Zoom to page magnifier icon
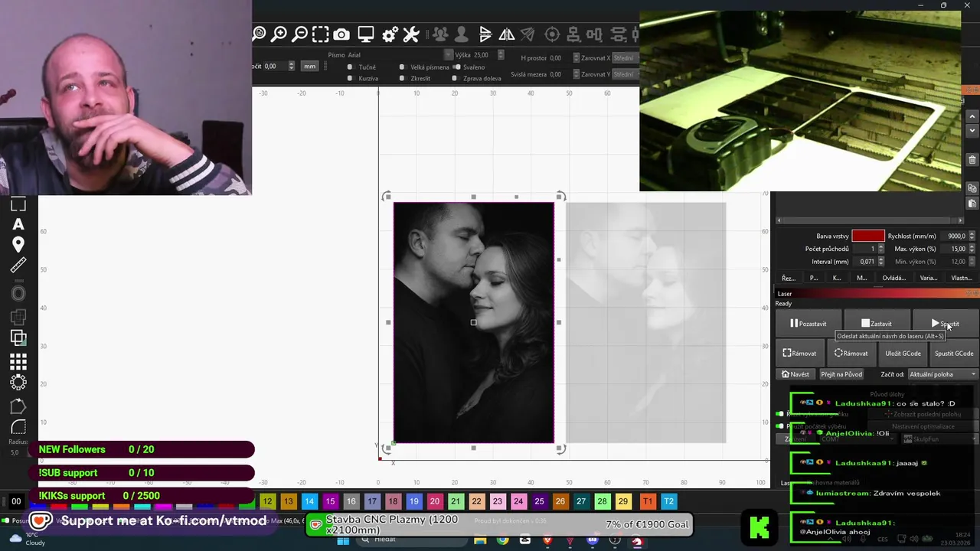This screenshot has height=551, width=980. pos(259,34)
